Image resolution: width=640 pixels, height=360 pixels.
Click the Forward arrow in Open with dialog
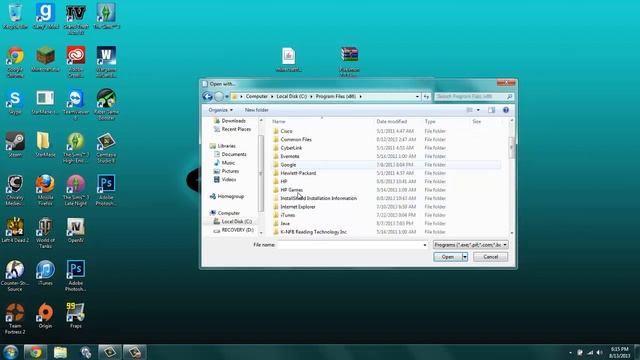click(219, 96)
